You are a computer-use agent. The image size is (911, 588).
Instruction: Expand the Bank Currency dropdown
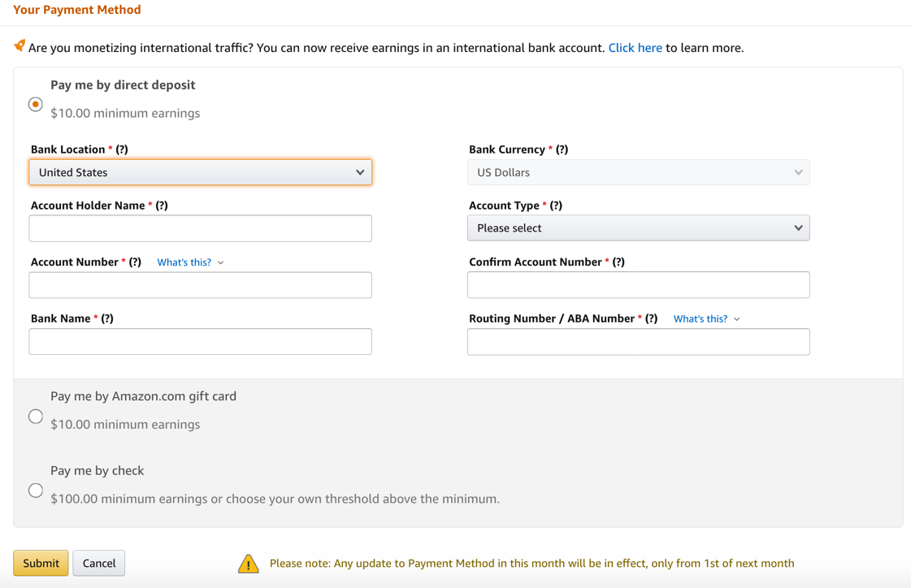[x=638, y=172]
